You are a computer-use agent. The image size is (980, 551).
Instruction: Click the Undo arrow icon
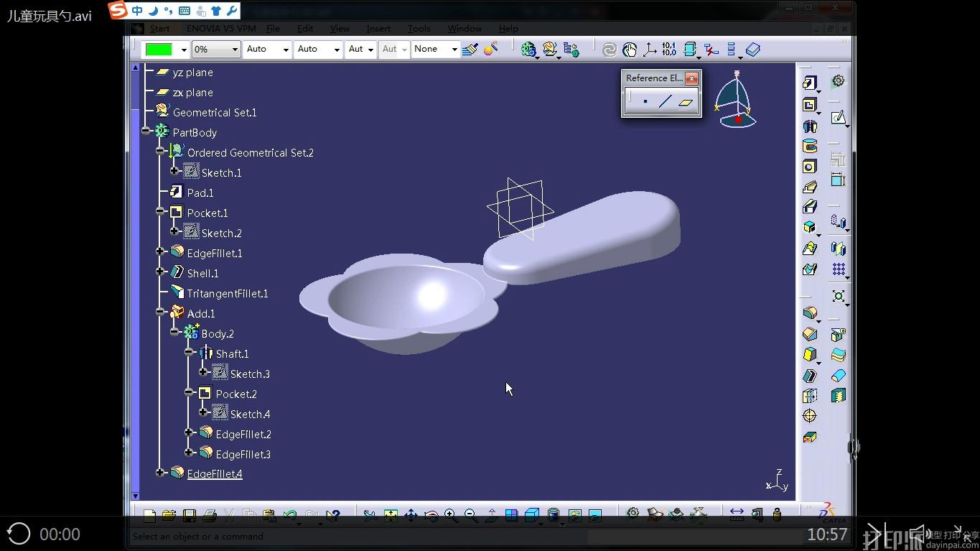[x=289, y=514]
